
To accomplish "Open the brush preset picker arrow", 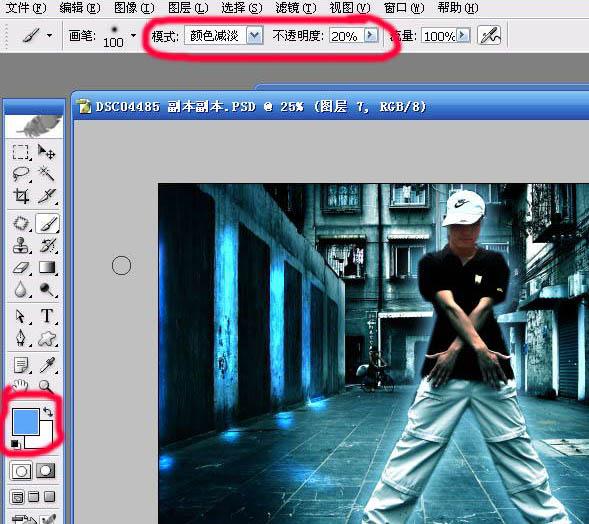I will click(133, 36).
